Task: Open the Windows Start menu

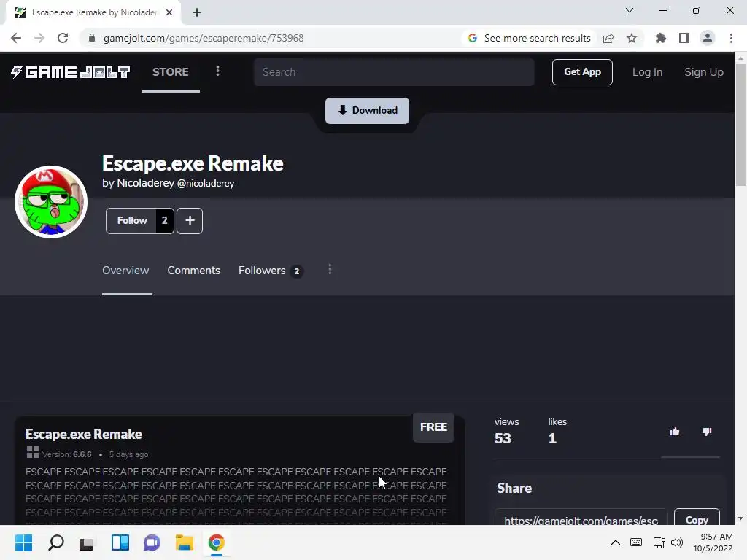Action: 23,542
